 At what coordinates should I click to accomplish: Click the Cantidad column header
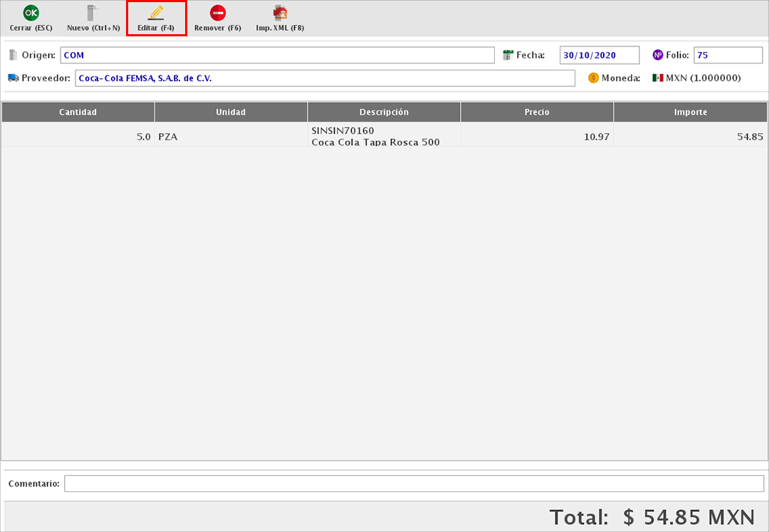78,112
